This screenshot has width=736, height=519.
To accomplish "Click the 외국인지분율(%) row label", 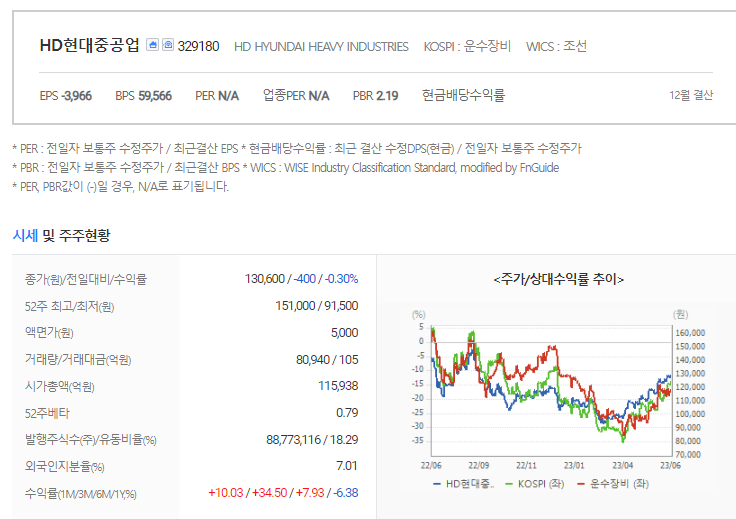I will 65,466.
